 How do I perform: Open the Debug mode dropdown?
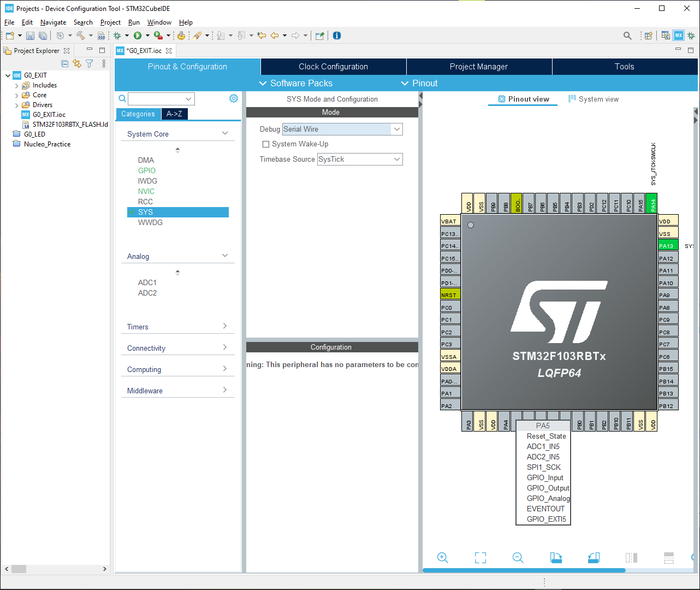[397, 129]
